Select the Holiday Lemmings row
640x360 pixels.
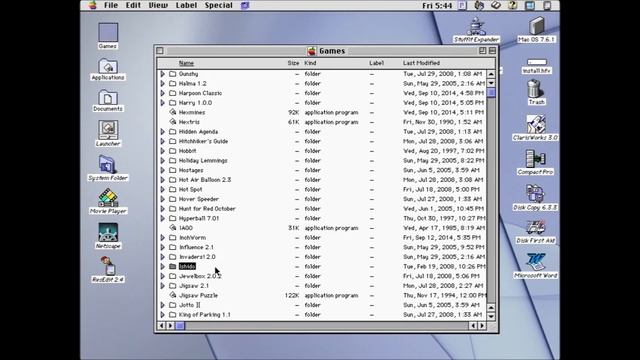pos(322,160)
